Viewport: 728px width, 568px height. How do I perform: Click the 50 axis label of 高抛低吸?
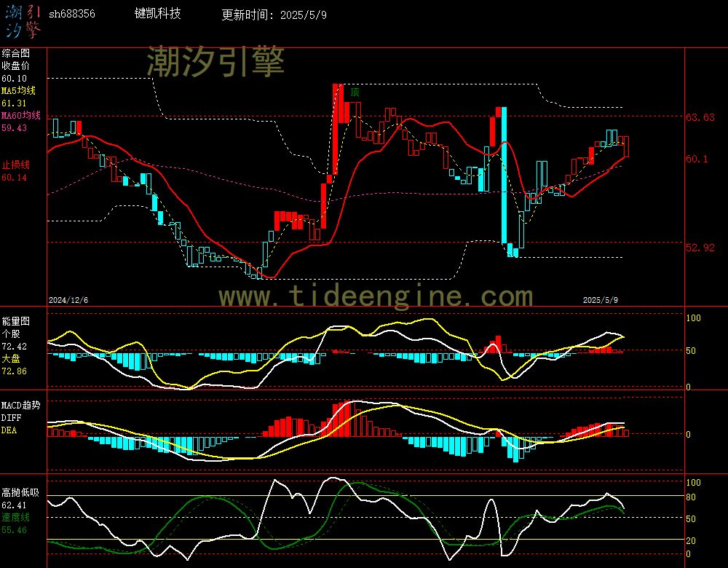tap(691, 519)
